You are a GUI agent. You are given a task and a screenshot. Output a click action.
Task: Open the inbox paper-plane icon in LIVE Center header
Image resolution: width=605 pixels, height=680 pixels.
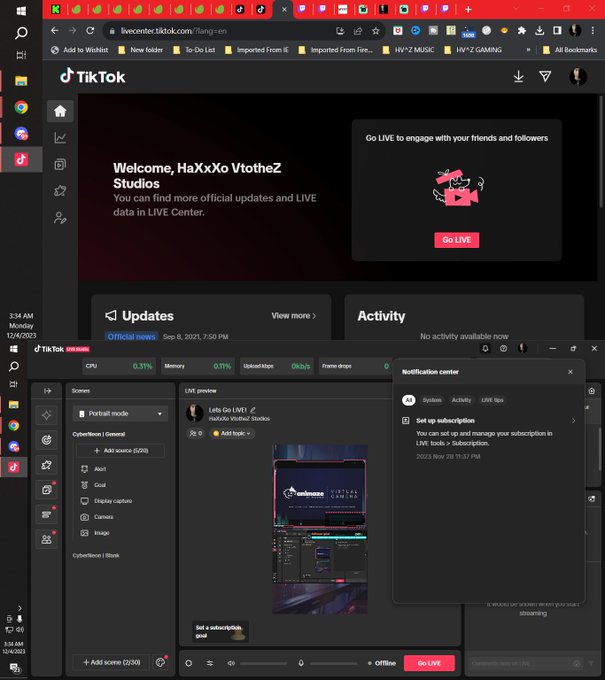point(545,77)
